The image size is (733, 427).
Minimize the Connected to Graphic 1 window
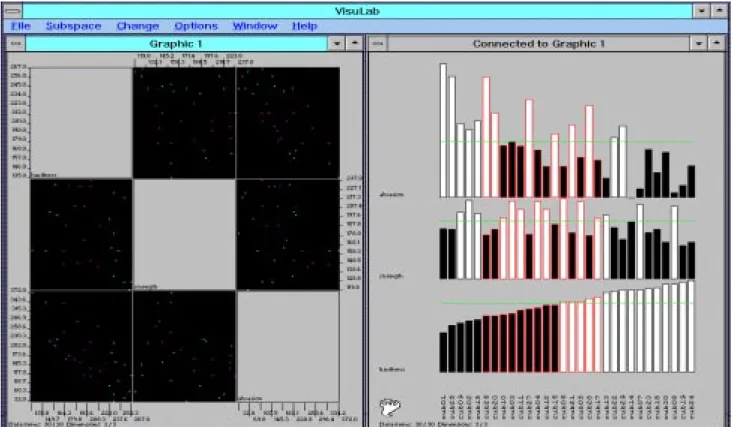tap(698, 44)
